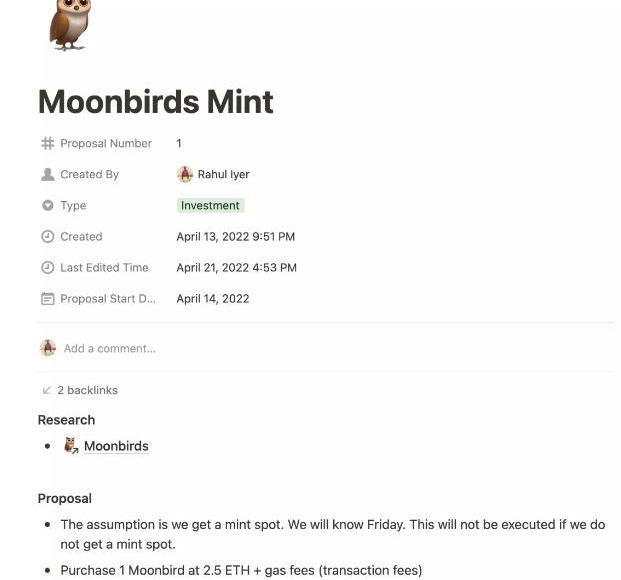
Task: Open the Investment type tag dropdown
Action: tap(210, 206)
